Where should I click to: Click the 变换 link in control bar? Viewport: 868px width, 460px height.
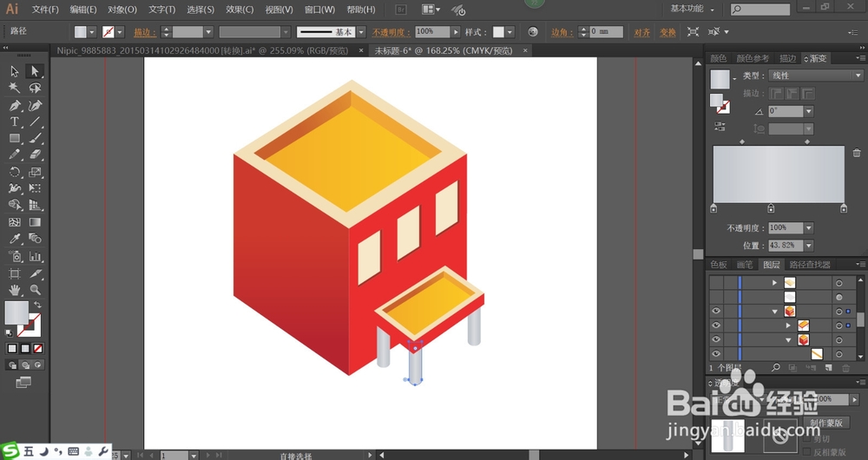coord(667,33)
